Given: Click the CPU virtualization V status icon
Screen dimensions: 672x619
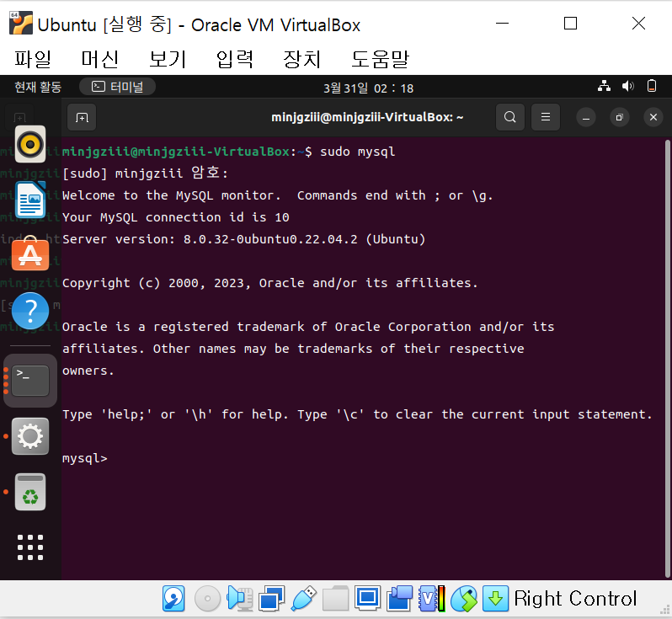Looking at the screenshot, I should click(x=431, y=599).
